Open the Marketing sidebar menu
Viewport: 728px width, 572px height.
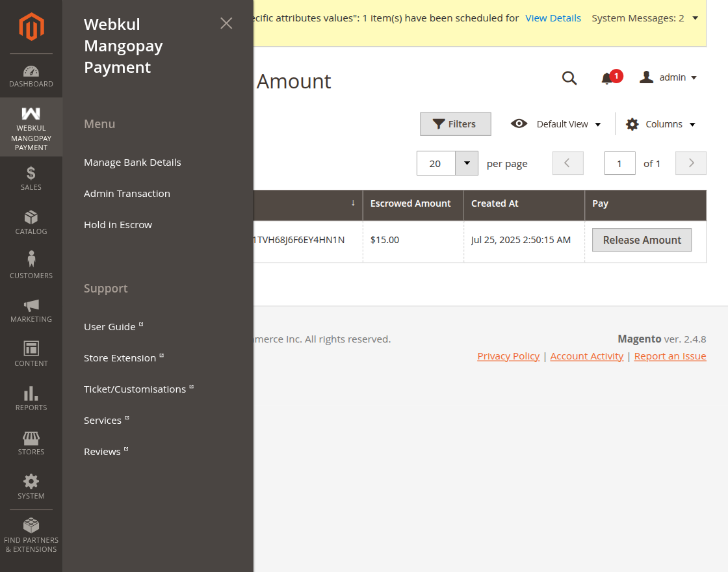tap(31, 311)
